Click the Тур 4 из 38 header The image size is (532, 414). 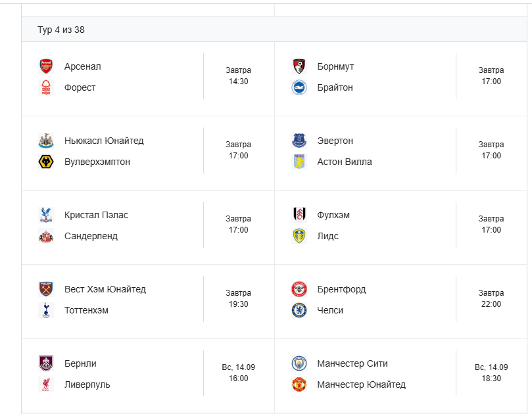(x=61, y=30)
